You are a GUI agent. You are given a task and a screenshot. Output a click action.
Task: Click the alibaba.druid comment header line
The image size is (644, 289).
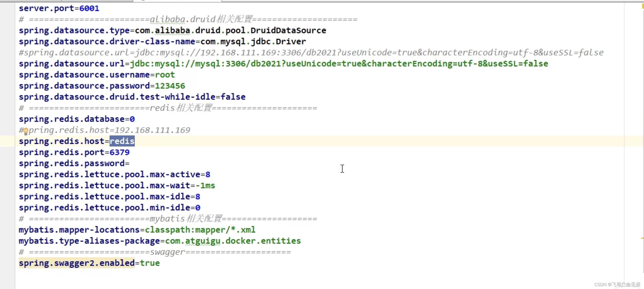click(x=188, y=20)
